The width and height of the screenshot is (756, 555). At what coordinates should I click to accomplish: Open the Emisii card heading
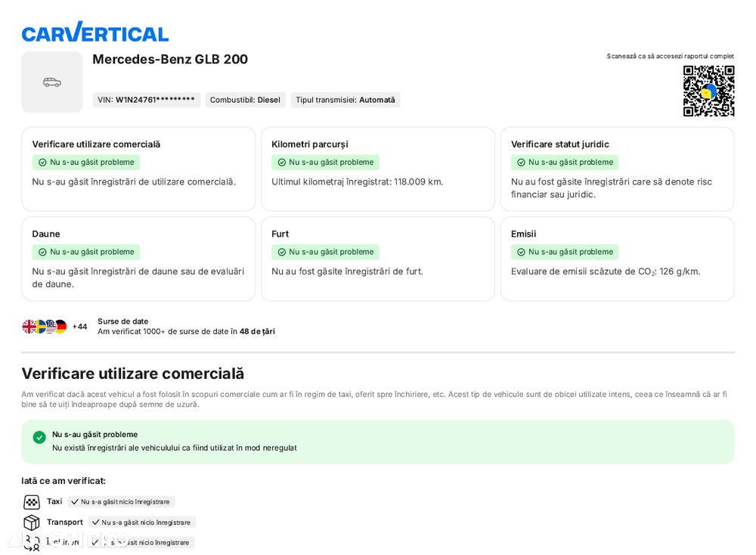coord(524,234)
